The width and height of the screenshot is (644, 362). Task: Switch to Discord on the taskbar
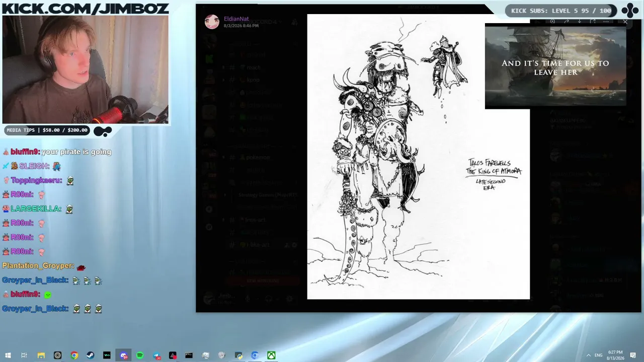(123, 355)
